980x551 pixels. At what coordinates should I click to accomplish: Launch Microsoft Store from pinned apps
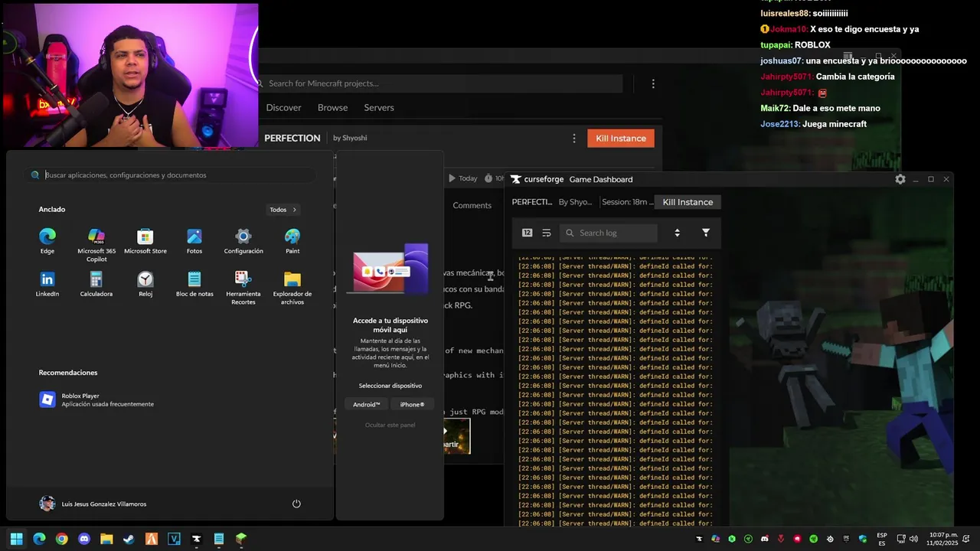click(x=145, y=241)
